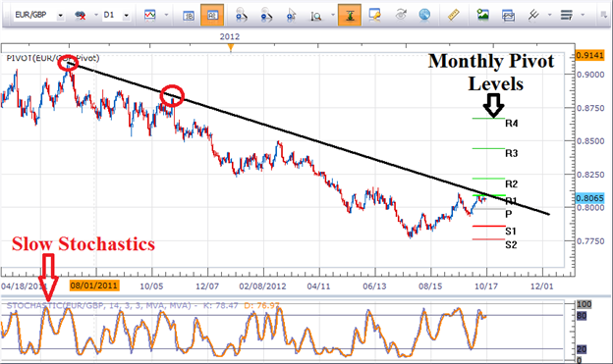Viewport: 613px width, 364px height.
Task: Open the EUR/GBP symbol dropdown
Action: 60,16
